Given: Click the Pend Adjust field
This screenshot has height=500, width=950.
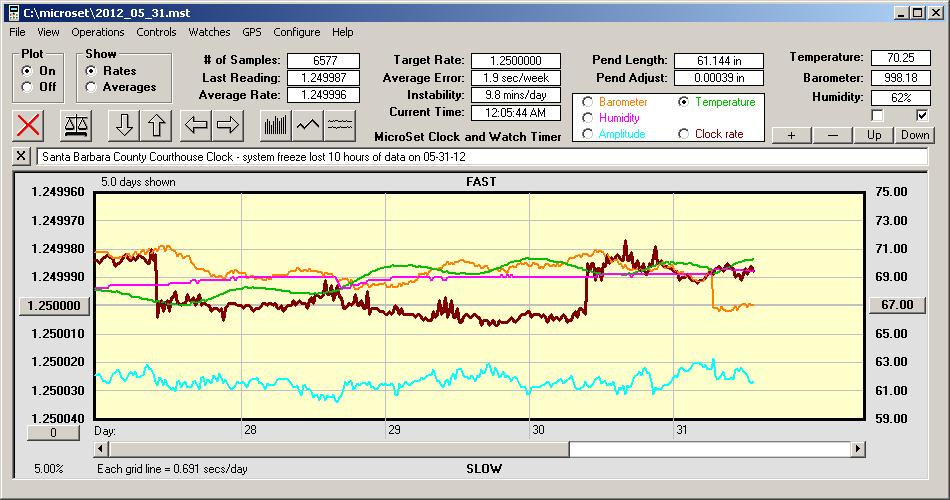Looking at the screenshot, I should (719, 78).
